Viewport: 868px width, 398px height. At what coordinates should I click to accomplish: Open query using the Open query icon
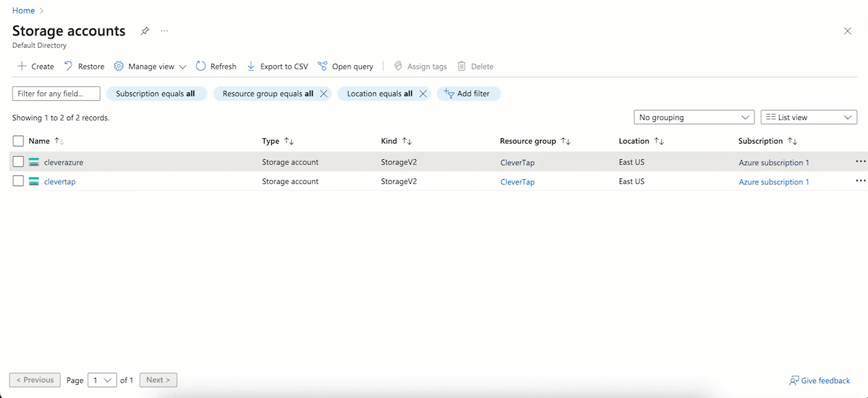tap(323, 66)
